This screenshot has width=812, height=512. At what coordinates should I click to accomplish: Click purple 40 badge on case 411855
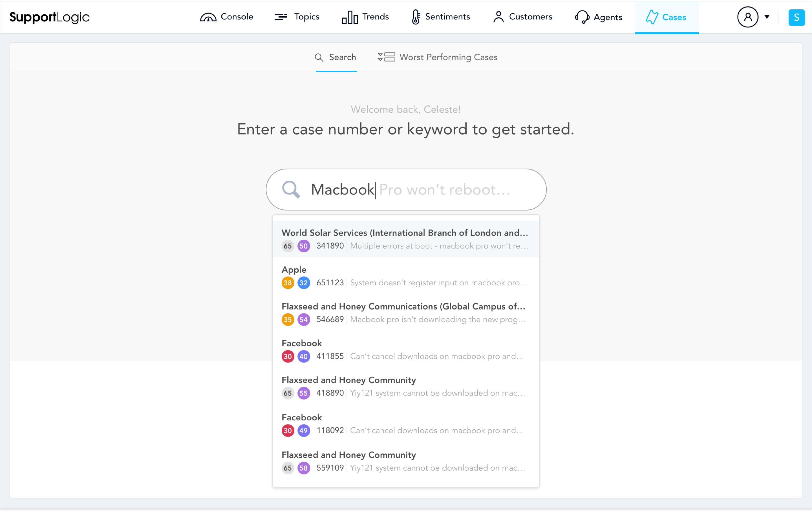point(303,356)
